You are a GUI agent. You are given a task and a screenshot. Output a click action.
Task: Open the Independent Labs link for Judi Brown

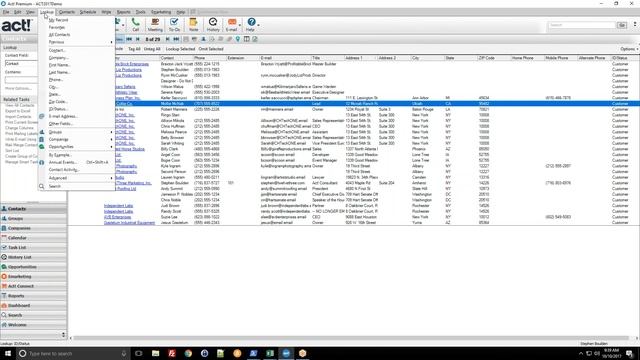[x=118, y=206]
